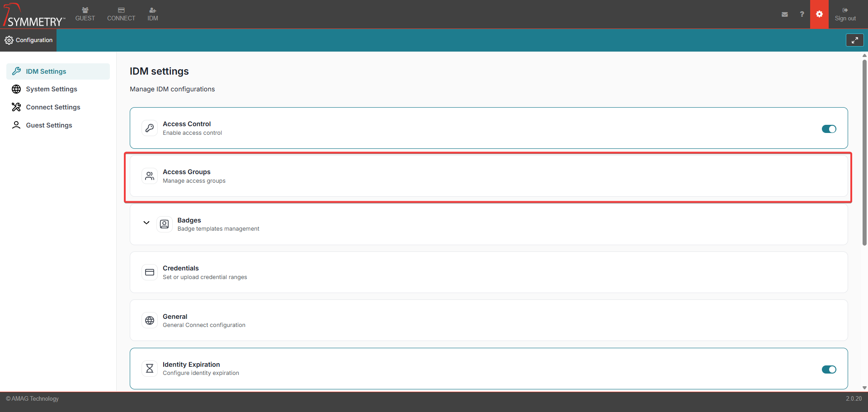
Task: Select System Settings in the sidebar
Action: (x=52, y=89)
